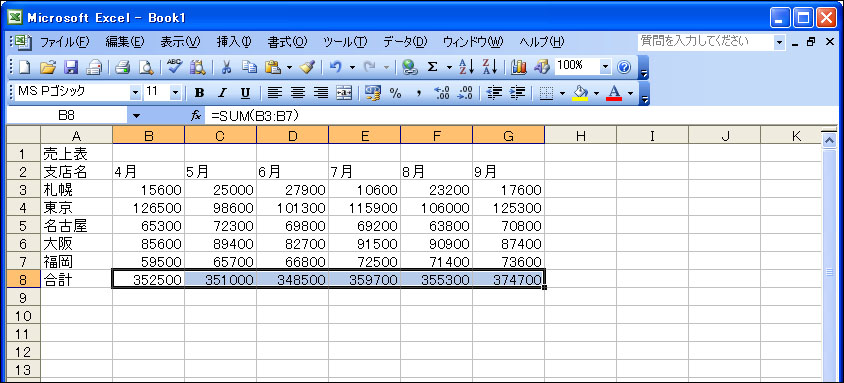
Task: Expand the Fill Color palette arrow
Action: (x=596, y=94)
